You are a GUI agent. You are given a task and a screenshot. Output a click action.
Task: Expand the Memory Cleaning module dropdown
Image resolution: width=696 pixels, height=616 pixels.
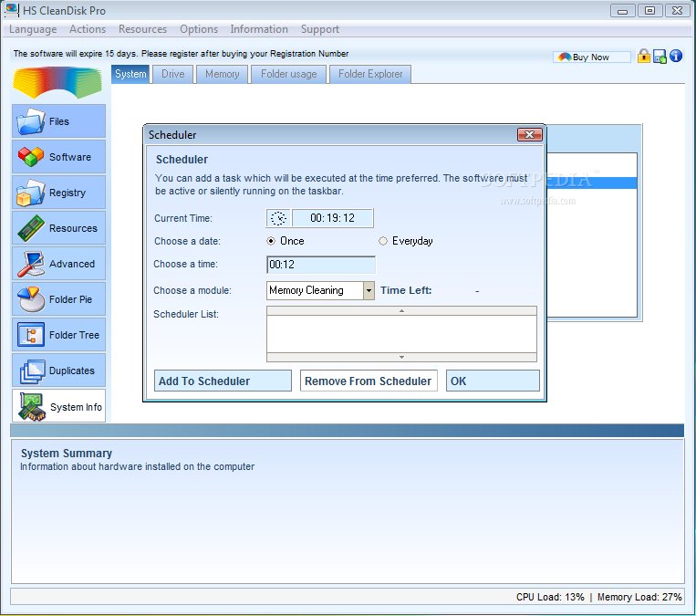[369, 291]
